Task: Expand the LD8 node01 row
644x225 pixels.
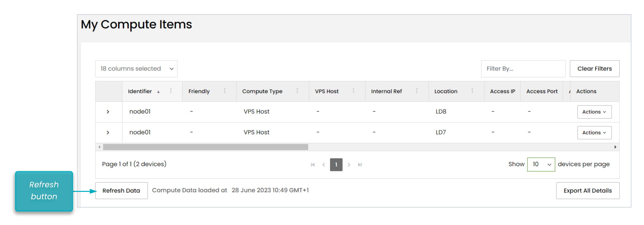Action: click(108, 112)
